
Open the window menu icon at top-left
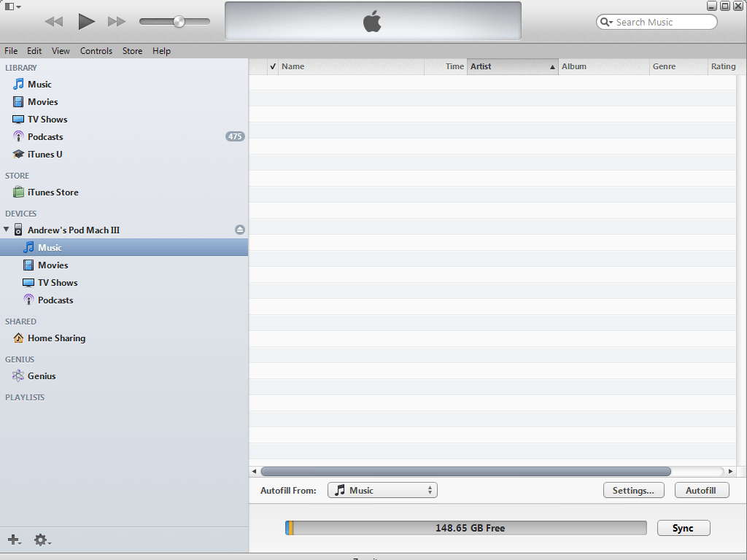pyautogui.click(x=13, y=7)
